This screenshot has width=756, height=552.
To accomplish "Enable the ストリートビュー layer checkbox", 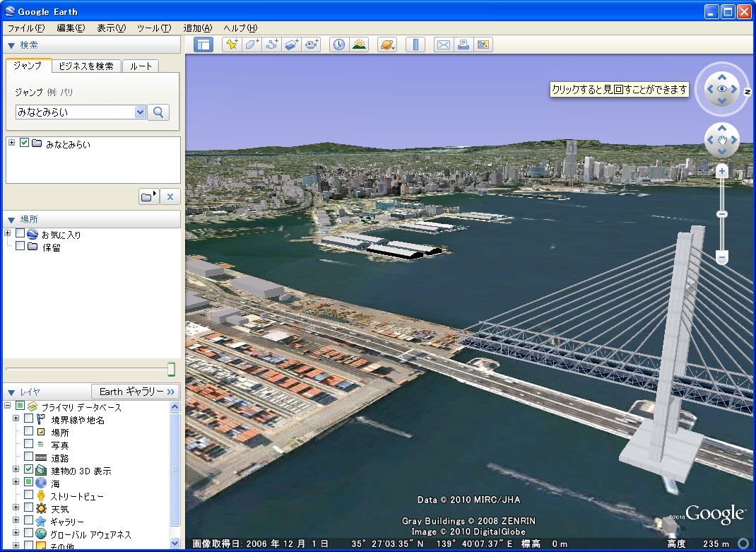I will click(29, 496).
